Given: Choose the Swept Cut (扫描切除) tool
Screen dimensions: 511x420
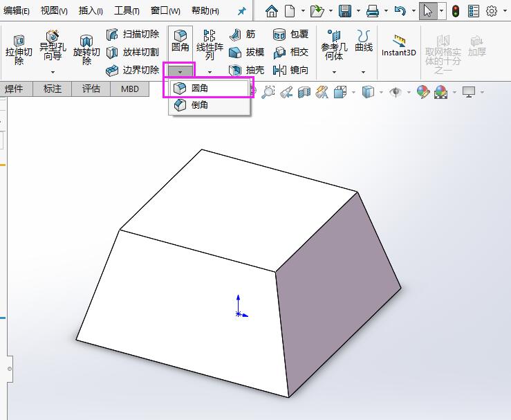Looking at the screenshot, I should (x=133, y=34).
